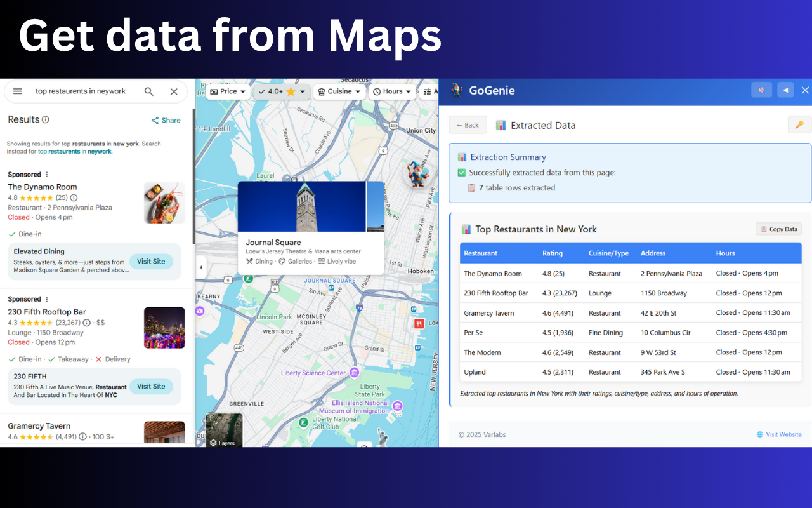
Task: Click the floating genie wizard avatar on map
Action: pos(417,173)
